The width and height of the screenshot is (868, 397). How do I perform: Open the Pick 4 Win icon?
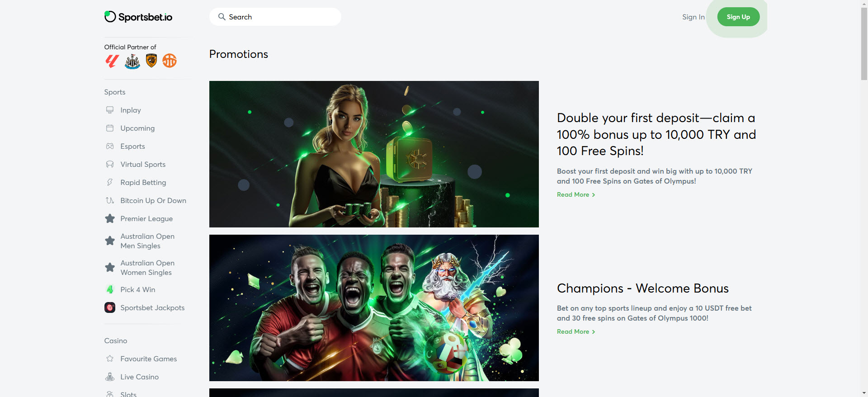(110, 289)
